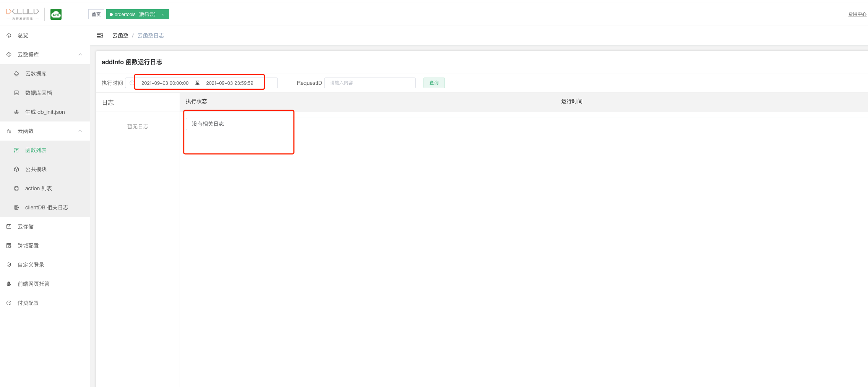Screen dimensions: 868x387
Task: Open 跨域配置 in the sidebar
Action: click(x=28, y=246)
